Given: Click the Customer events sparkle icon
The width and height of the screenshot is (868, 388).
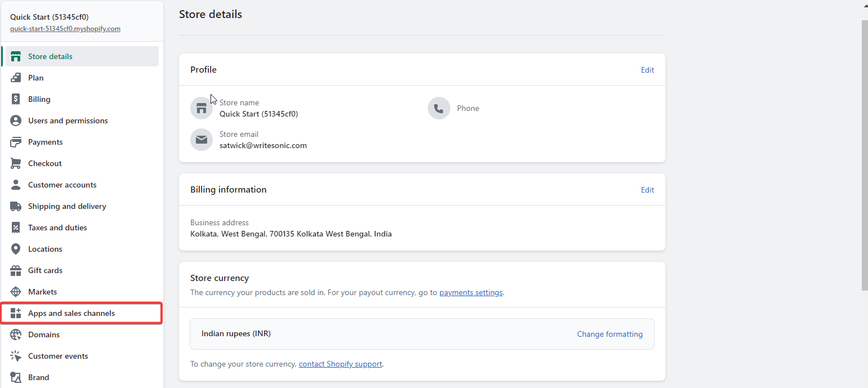Looking at the screenshot, I should [x=16, y=356].
